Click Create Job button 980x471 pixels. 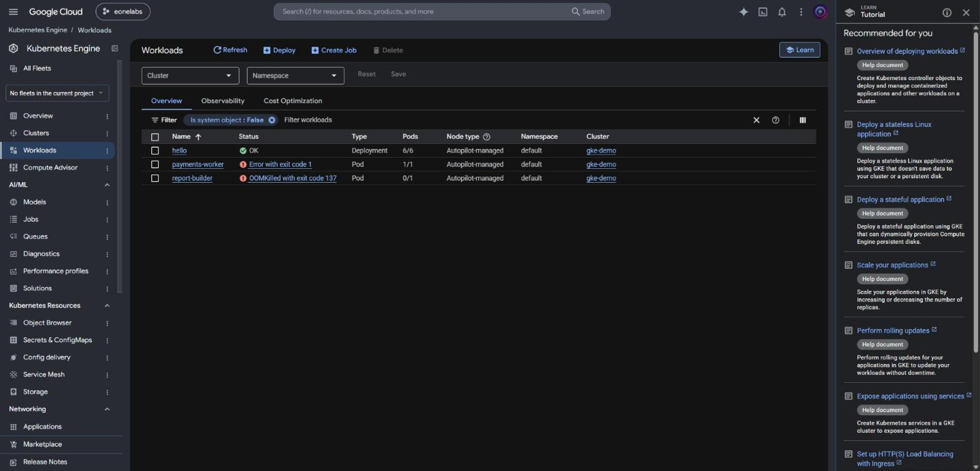click(334, 50)
